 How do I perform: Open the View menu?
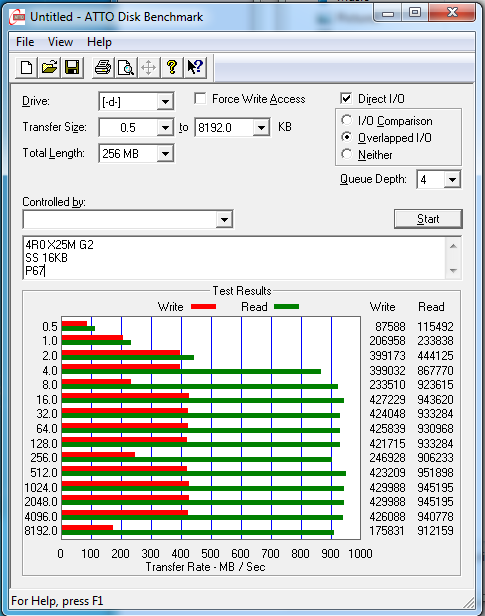pyautogui.click(x=60, y=42)
